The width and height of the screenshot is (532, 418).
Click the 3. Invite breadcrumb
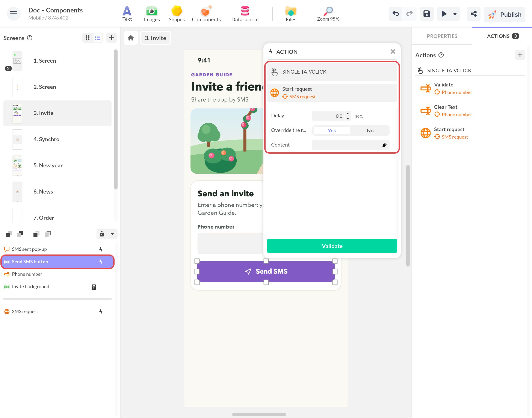click(155, 38)
